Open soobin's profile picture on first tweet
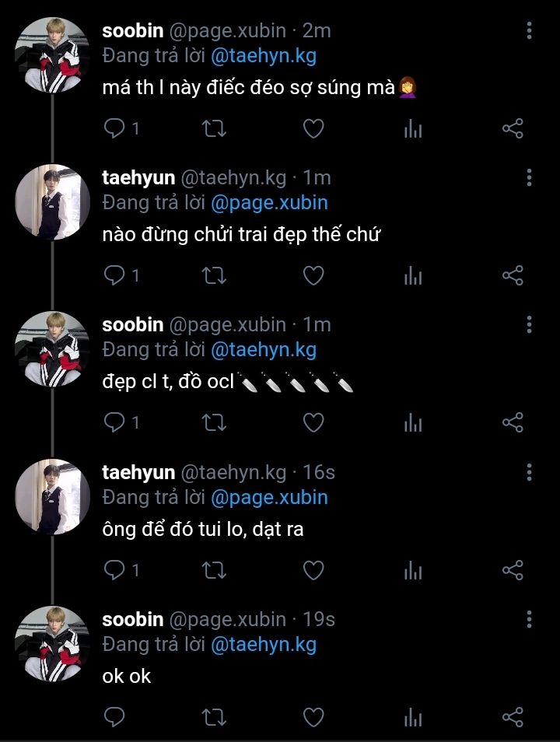This screenshot has height=742, width=560. (52, 54)
